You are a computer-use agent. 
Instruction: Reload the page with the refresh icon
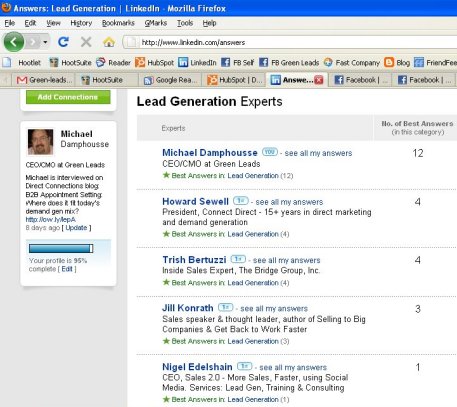point(63,42)
